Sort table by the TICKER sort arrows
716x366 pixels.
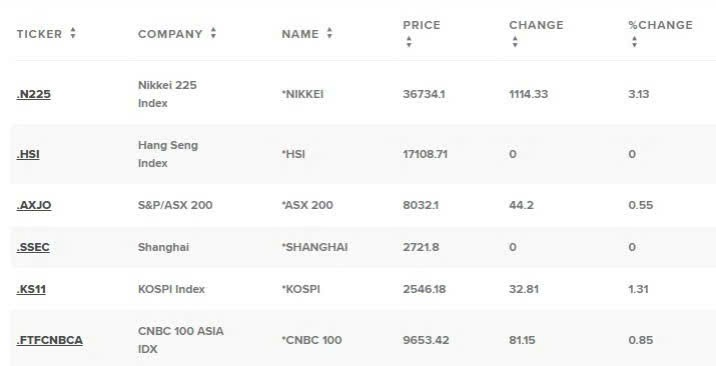tap(73, 33)
